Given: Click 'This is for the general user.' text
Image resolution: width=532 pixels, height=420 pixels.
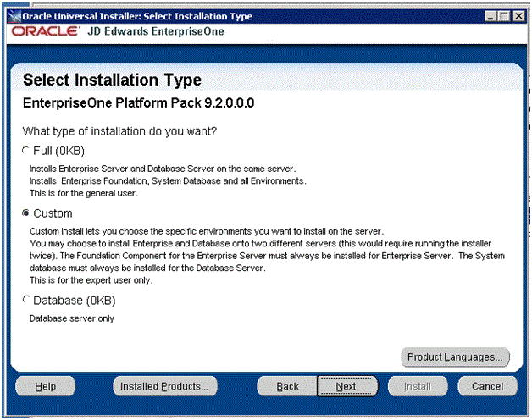Looking at the screenshot, I should pyautogui.click(x=84, y=193).
